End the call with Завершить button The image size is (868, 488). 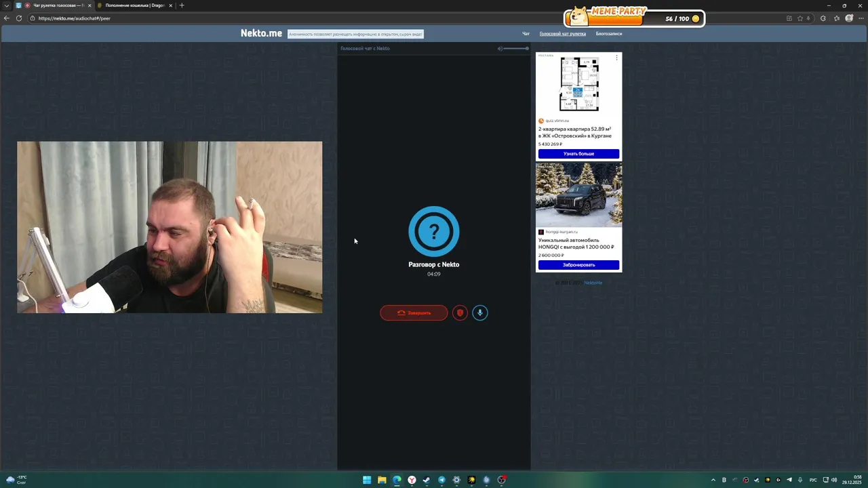coord(414,312)
